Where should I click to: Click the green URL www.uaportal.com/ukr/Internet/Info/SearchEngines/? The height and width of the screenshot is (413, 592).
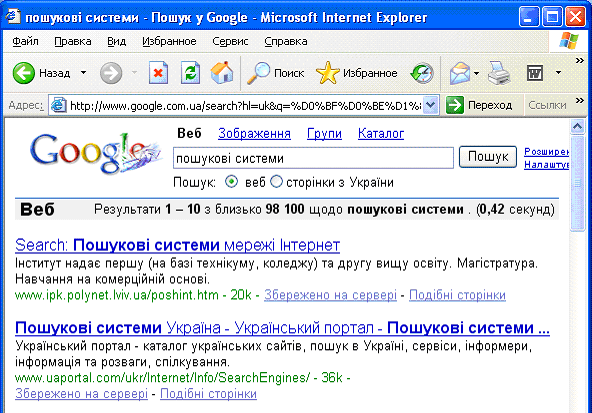coord(163,378)
